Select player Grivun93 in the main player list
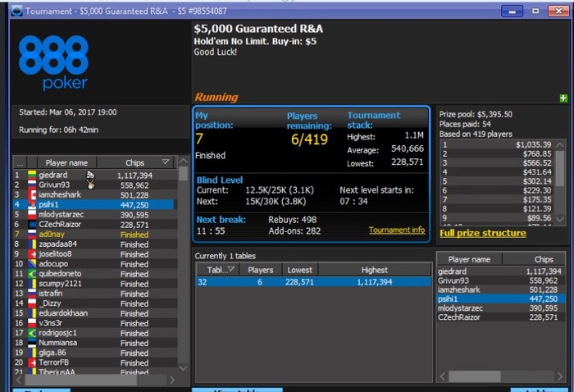 [x=93, y=185]
